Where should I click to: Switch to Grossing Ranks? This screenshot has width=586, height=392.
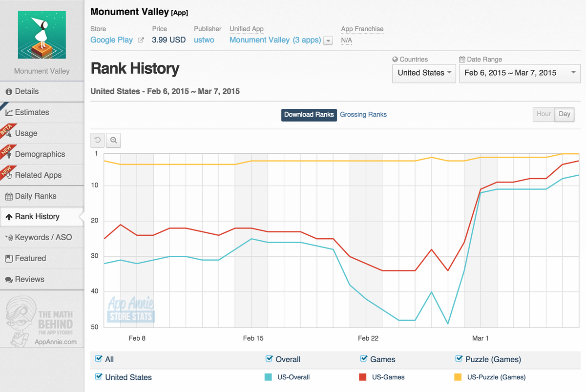pyautogui.click(x=363, y=115)
